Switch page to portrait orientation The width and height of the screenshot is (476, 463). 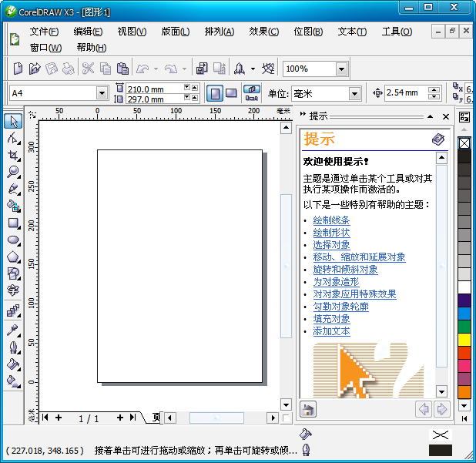[x=214, y=93]
